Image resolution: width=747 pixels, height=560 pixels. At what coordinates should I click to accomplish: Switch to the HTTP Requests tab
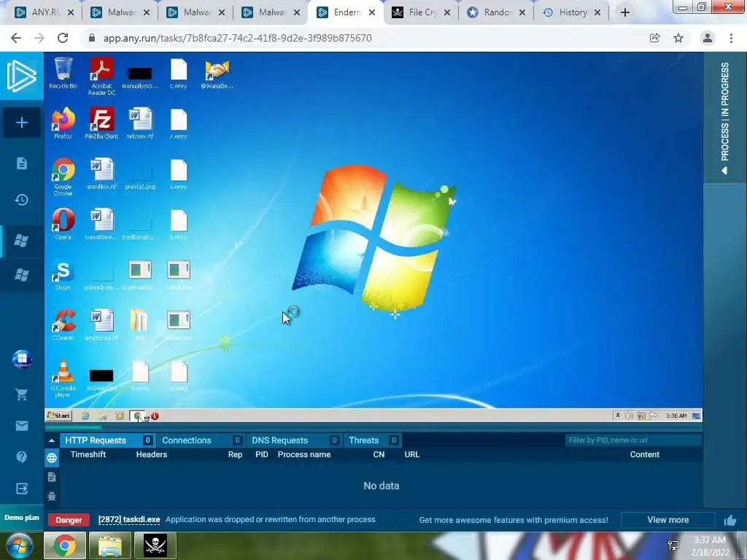point(108,440)
